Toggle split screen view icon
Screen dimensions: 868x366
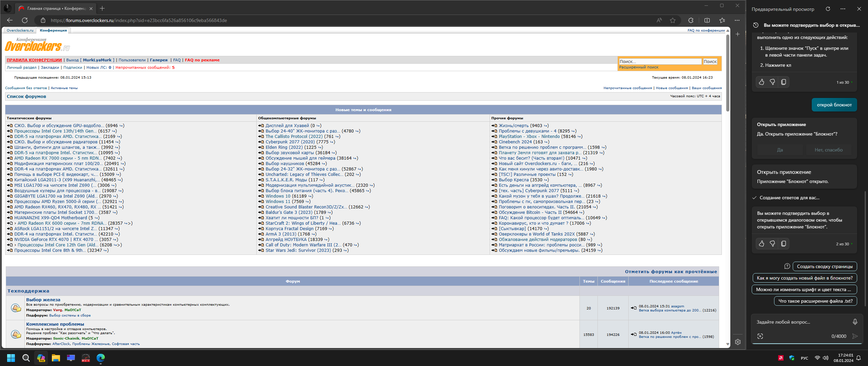point(707,20)
